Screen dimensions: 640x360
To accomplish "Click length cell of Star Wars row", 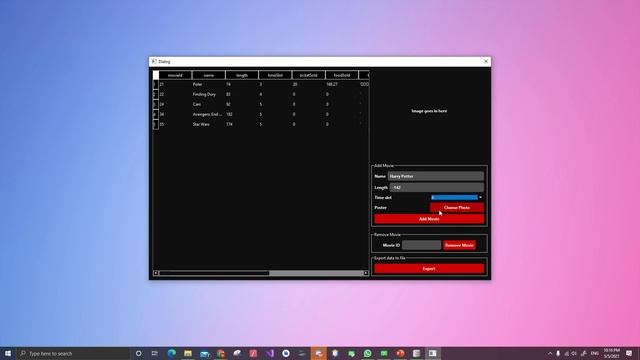I will pos(242,124).
